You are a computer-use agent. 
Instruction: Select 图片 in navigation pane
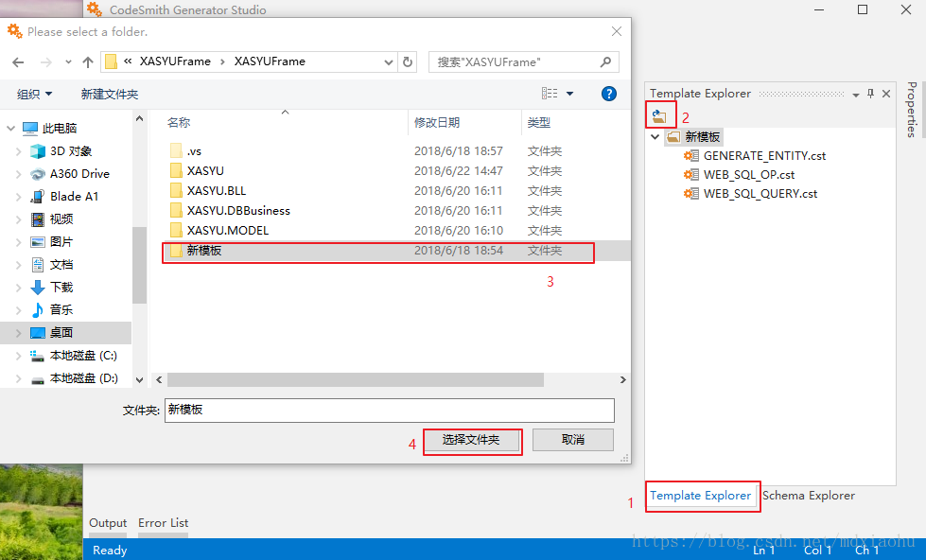[x=61, y=241]
